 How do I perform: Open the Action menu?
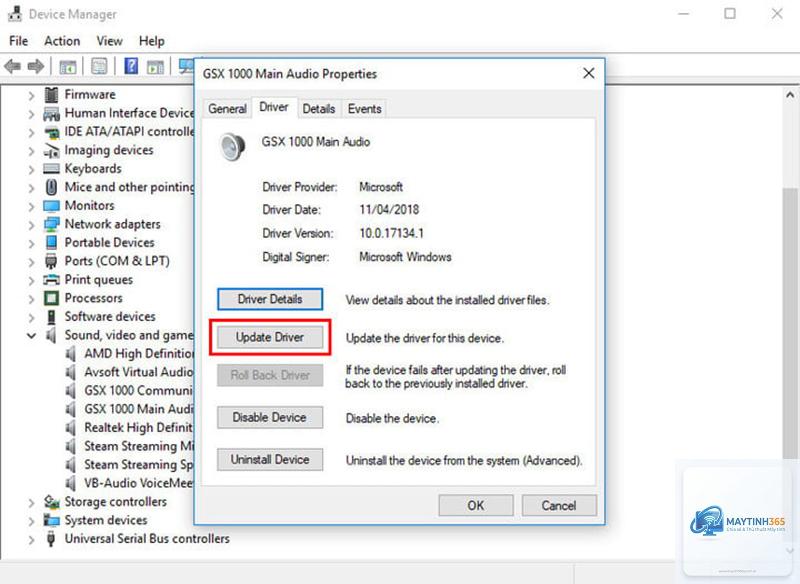[x=62, y=41]
